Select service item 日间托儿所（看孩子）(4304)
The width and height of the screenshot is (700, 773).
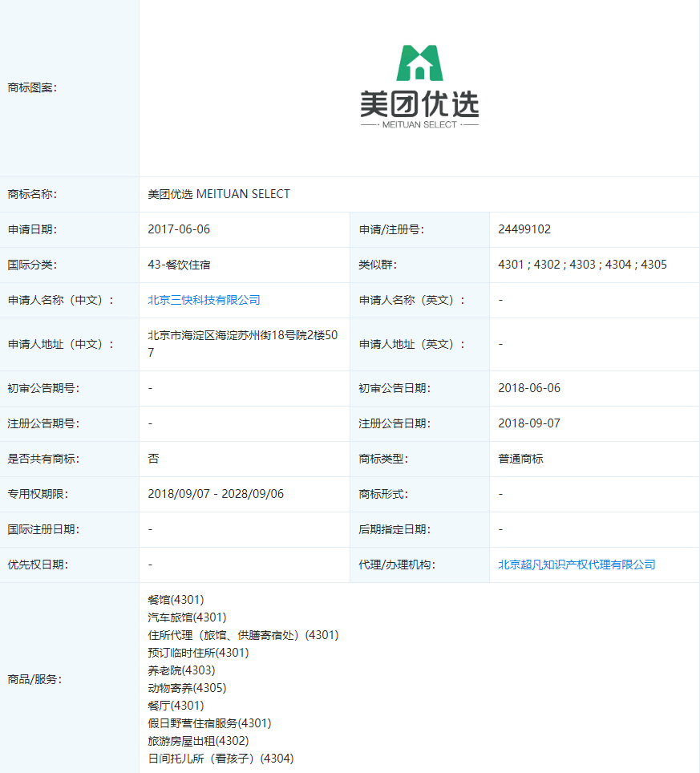221,759
